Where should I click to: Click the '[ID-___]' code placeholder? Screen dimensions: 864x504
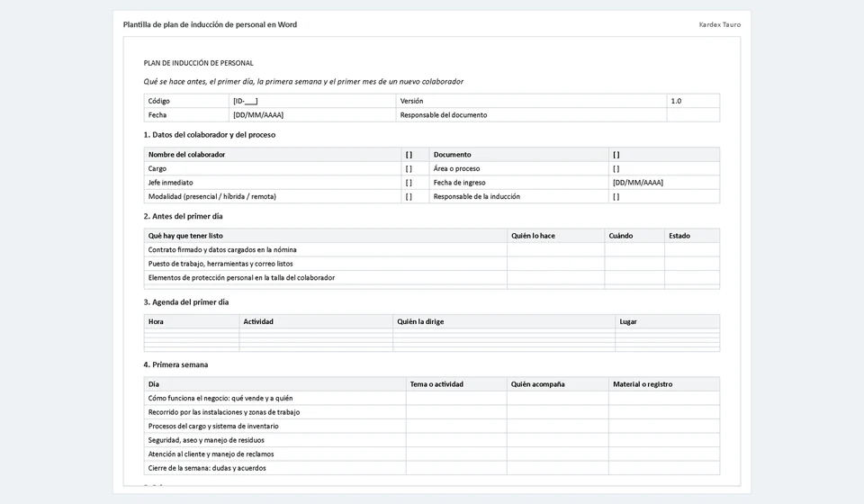(x=245, y=101)
